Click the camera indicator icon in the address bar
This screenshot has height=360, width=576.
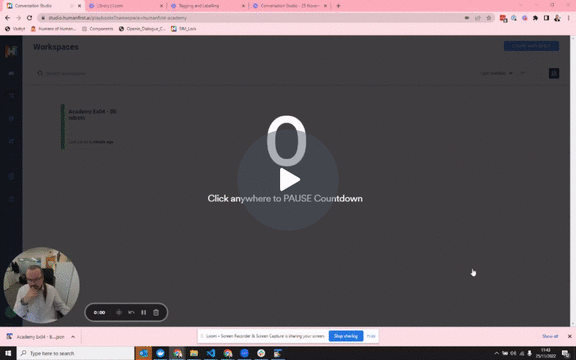tap(467, 18)
